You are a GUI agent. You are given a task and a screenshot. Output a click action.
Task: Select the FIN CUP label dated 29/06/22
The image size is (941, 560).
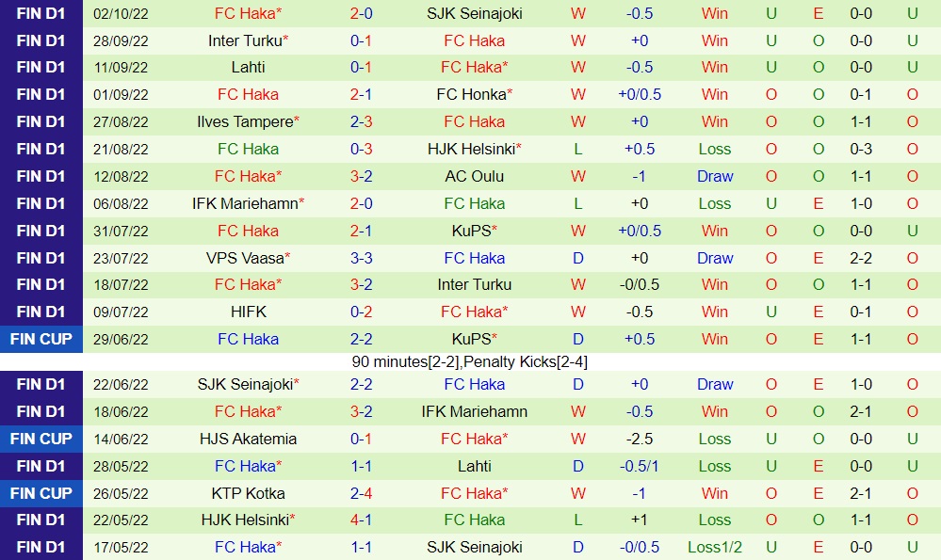coord(41,339)
